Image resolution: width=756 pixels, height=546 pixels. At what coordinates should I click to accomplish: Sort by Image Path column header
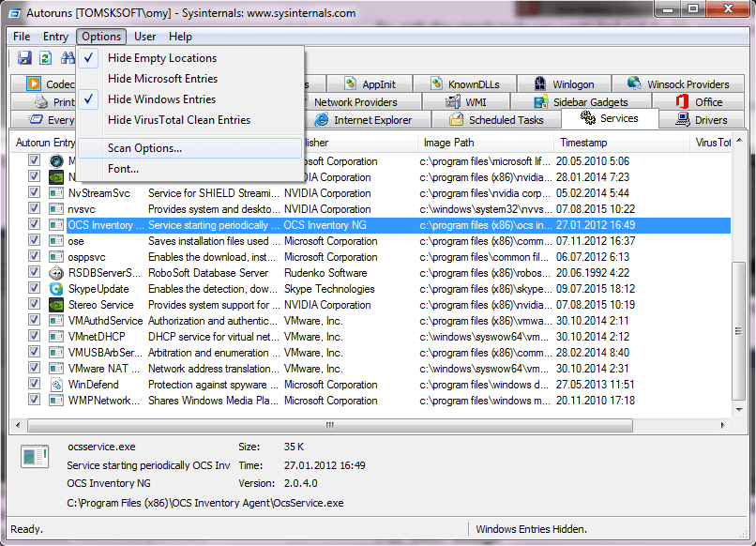tap(486, 143)
